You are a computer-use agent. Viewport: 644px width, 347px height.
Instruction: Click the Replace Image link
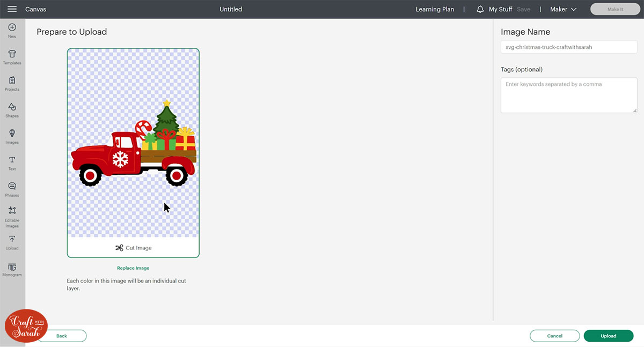coord(133,268)
